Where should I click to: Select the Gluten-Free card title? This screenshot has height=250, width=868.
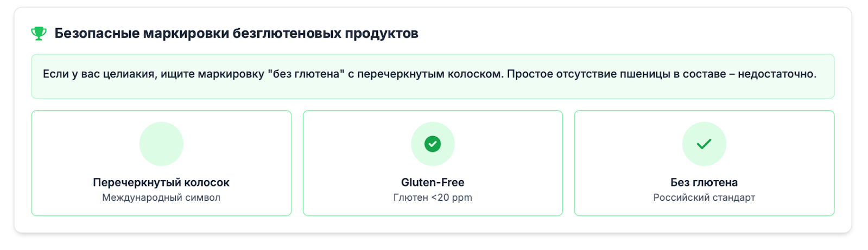[x=433, y=182]
